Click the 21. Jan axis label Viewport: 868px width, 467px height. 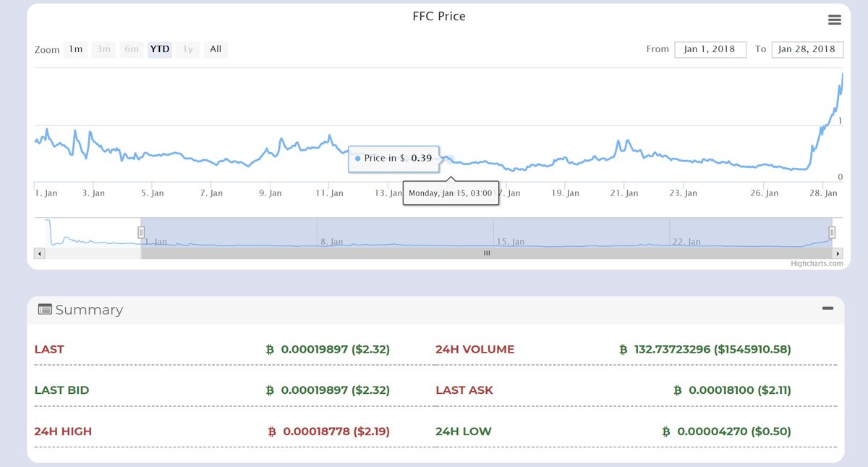[x=624, y=193]
